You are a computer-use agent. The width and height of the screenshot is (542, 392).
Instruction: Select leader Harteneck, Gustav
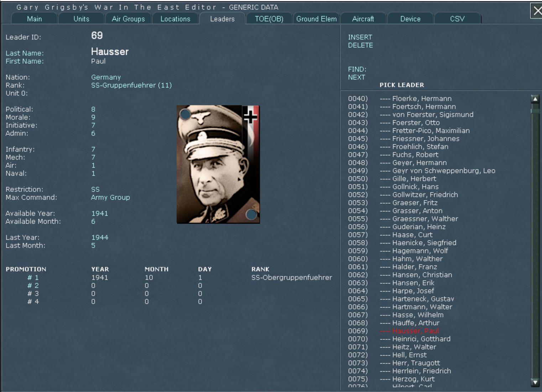pos(417,299)
